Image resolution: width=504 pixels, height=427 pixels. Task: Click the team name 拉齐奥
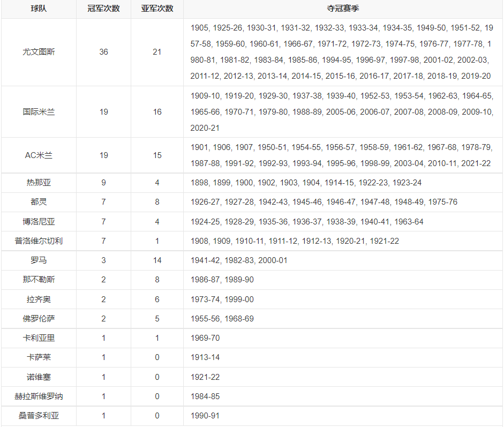pos(39,299)
